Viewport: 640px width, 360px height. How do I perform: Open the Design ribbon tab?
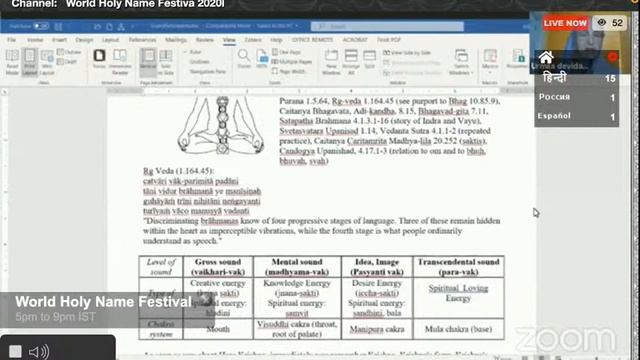(84, 40)
